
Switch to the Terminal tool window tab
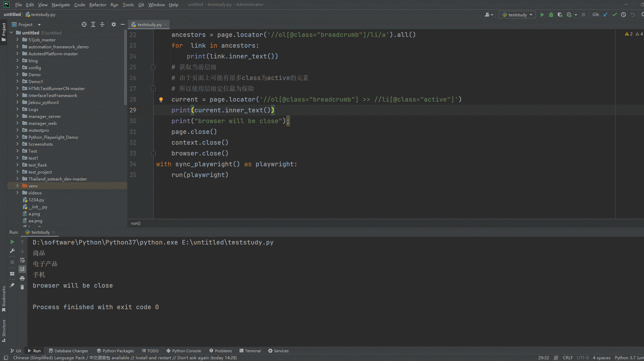pos(250,351)
